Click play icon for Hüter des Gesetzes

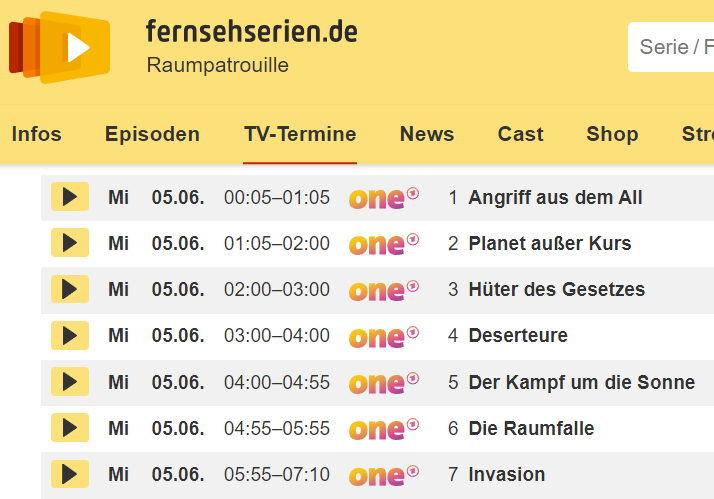[x=70, y=289]
